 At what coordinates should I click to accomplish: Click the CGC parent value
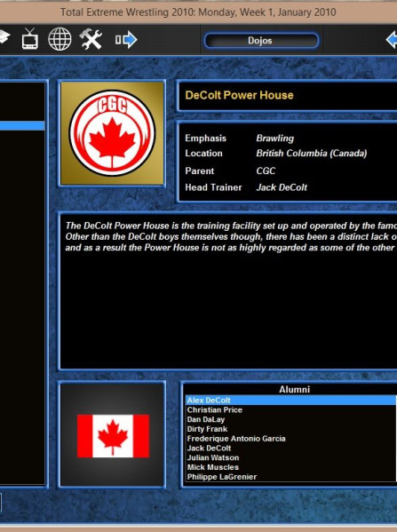266,171
